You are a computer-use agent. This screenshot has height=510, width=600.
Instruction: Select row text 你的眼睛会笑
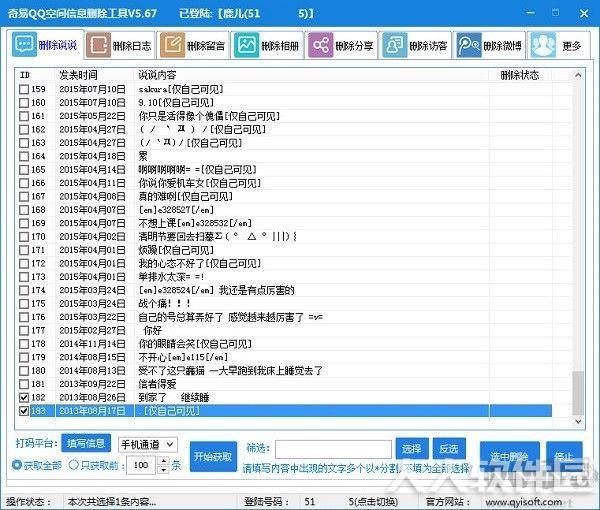point(166,344)
